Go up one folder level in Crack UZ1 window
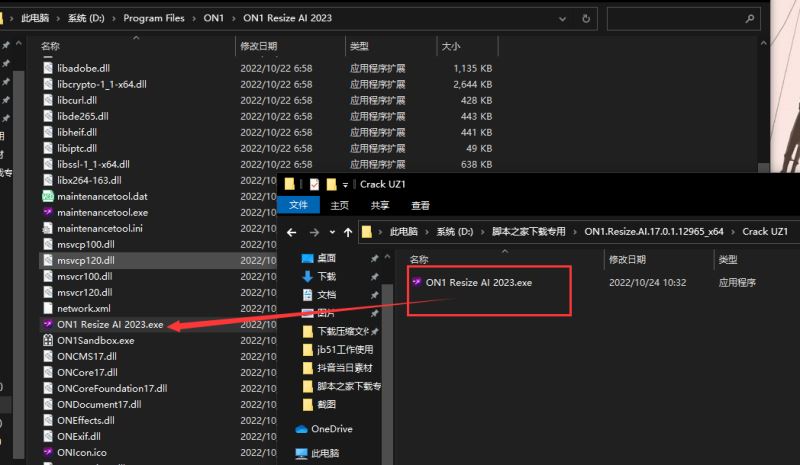 pos(348,232)
